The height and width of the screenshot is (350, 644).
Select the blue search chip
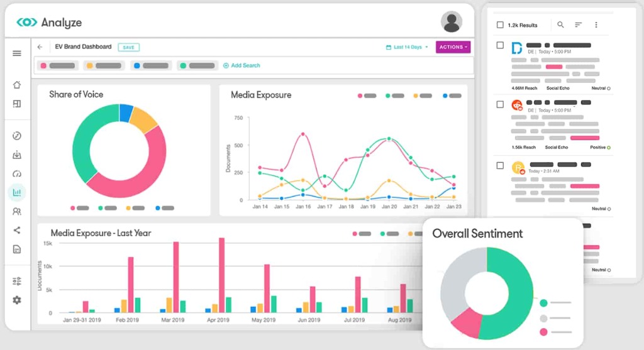pos(151,65)
